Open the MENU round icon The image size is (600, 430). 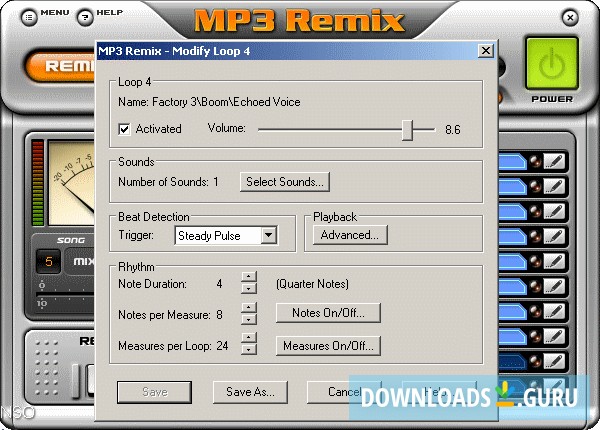click(x=29, y=17)
